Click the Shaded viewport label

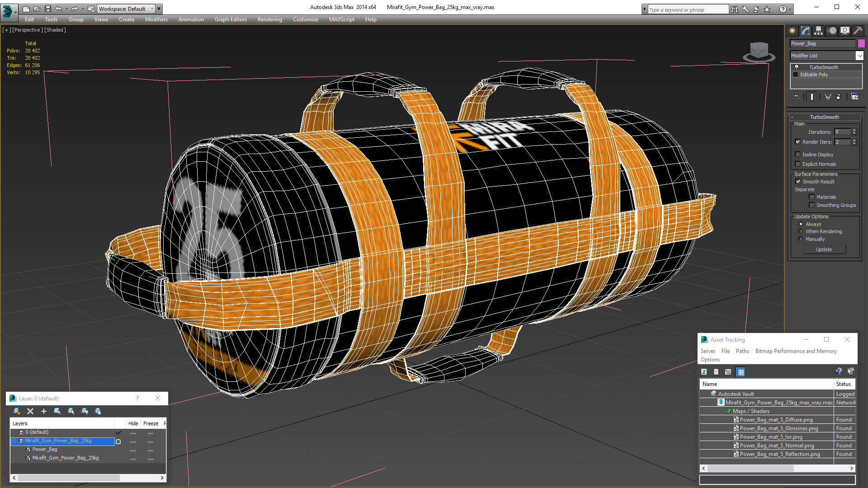pos(55,30)
